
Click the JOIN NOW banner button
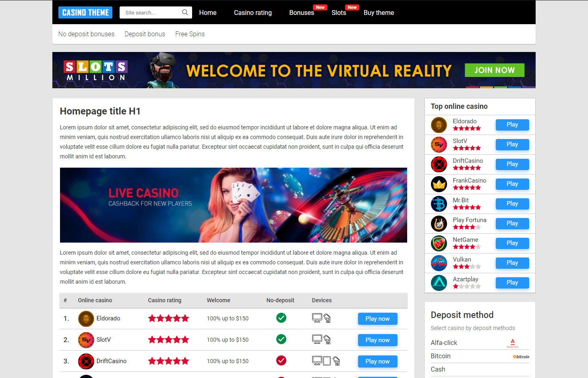click(495, 70)
